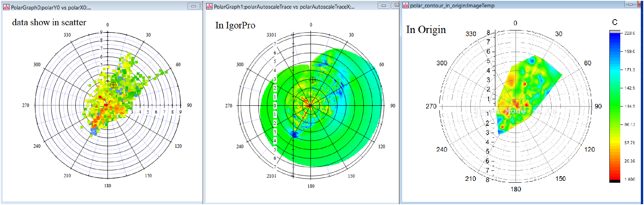Click the 180 degree label in PolarGraph1
The image size is (644, 205).
pyautogui.click(x=311, y=186)
